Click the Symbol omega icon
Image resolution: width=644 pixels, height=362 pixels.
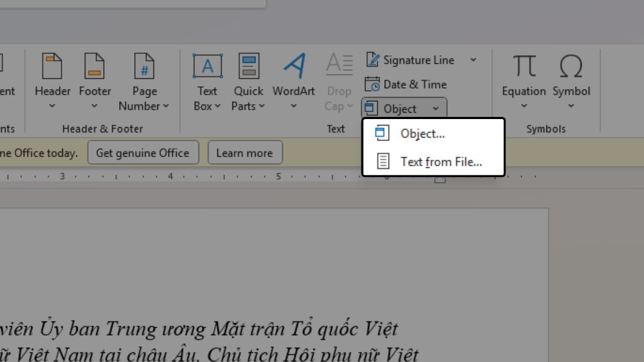[x=571, y=67]
